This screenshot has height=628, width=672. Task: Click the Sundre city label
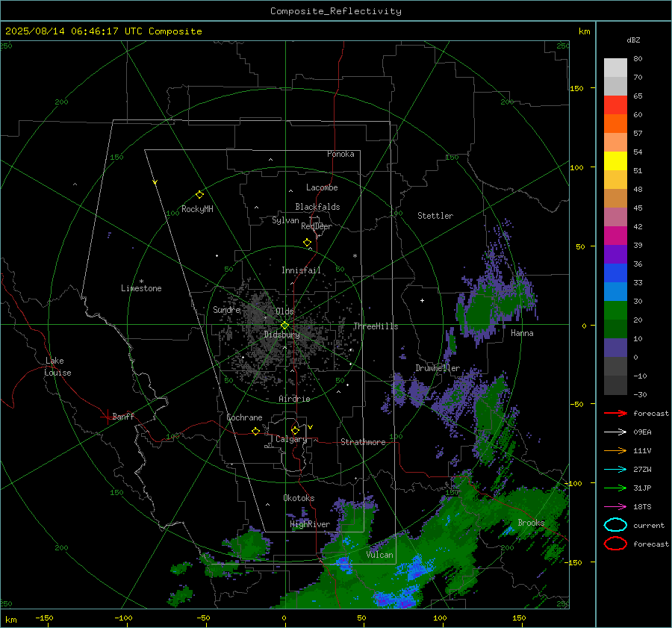[226, 309]
